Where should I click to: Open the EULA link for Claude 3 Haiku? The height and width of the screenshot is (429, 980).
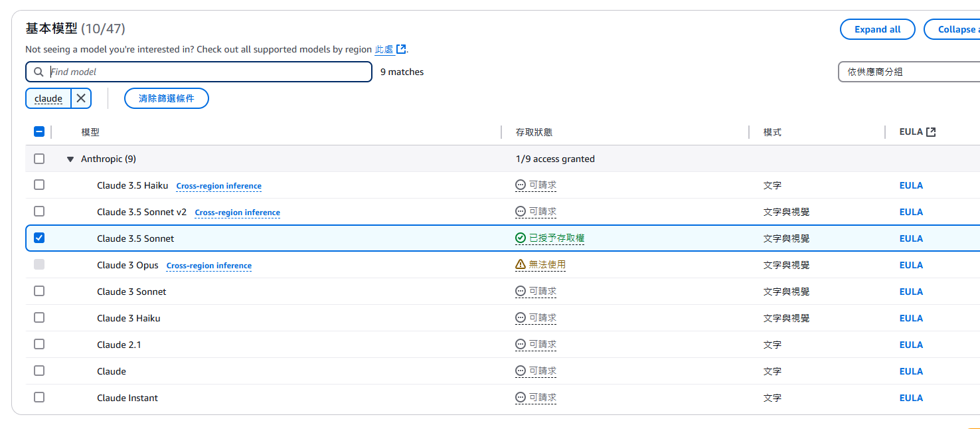pyautogui.click(x=911, y=318)
